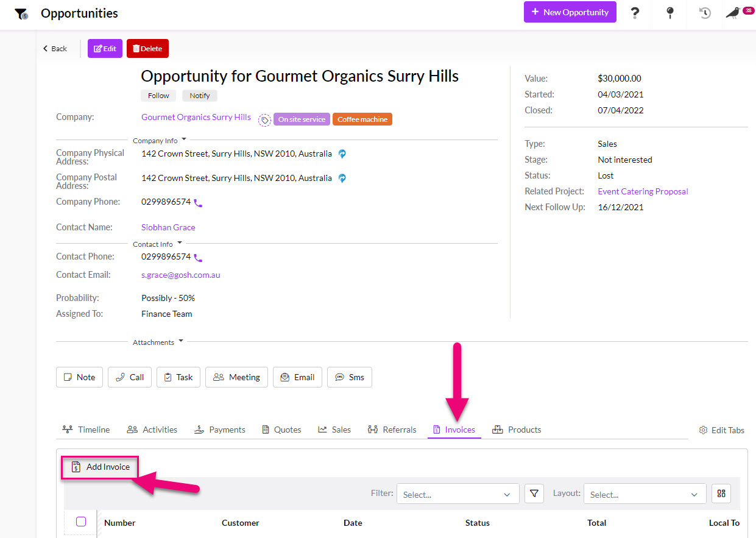Go back with the Back button

pyautogui.click(x=55, y=48)
